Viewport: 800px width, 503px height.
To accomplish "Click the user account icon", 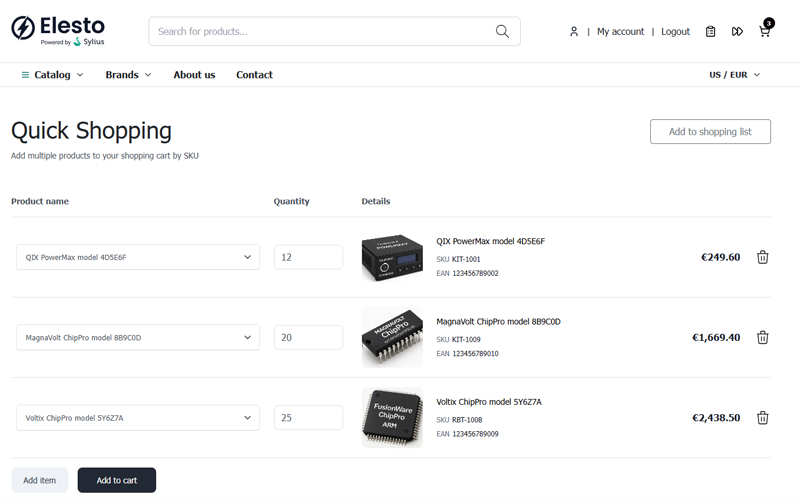I will point(574,32).
